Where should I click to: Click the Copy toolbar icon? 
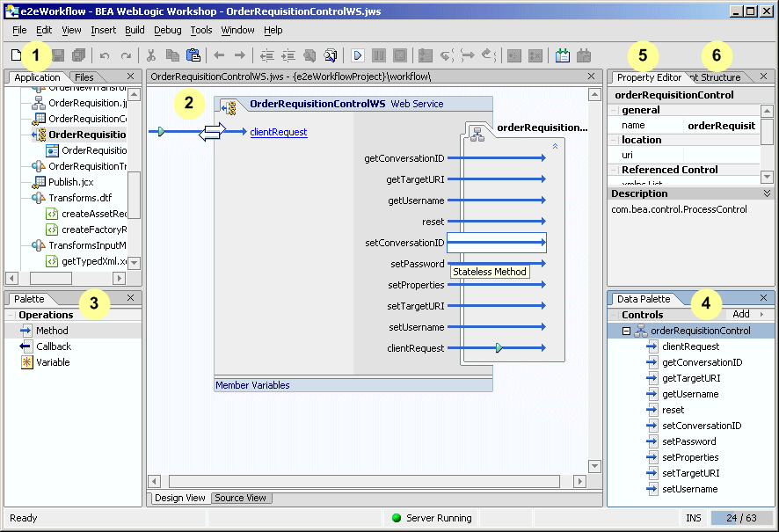coord(172,55)
